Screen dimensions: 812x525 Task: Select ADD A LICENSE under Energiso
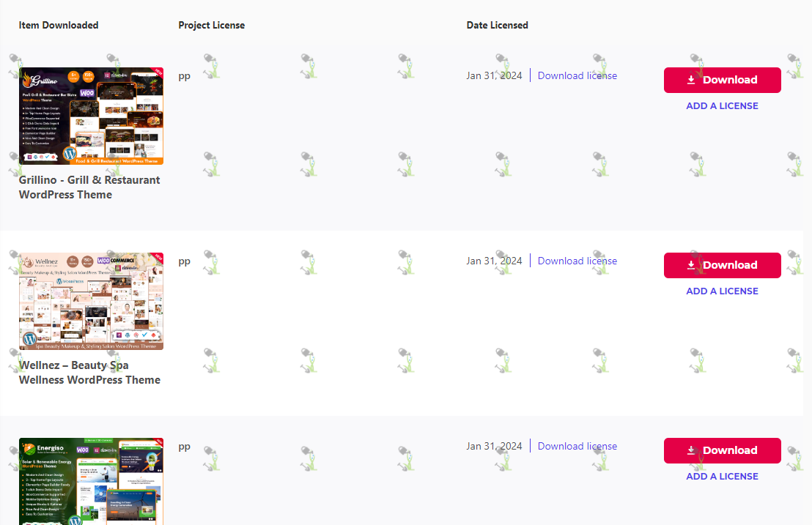click(x=722, y=477)
